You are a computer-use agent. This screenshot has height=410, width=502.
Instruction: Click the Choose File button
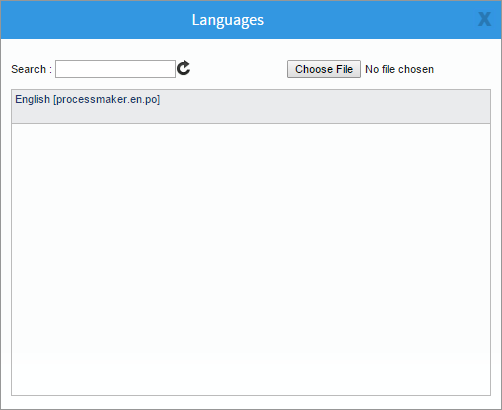[x=324, y=69]
